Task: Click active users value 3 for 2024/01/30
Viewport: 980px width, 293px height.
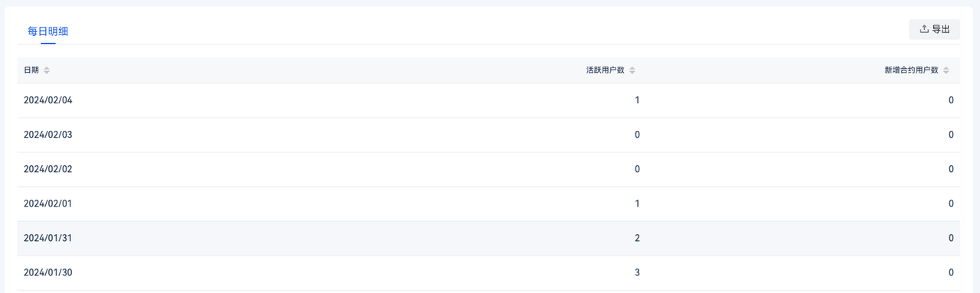Action: point(637,272)
